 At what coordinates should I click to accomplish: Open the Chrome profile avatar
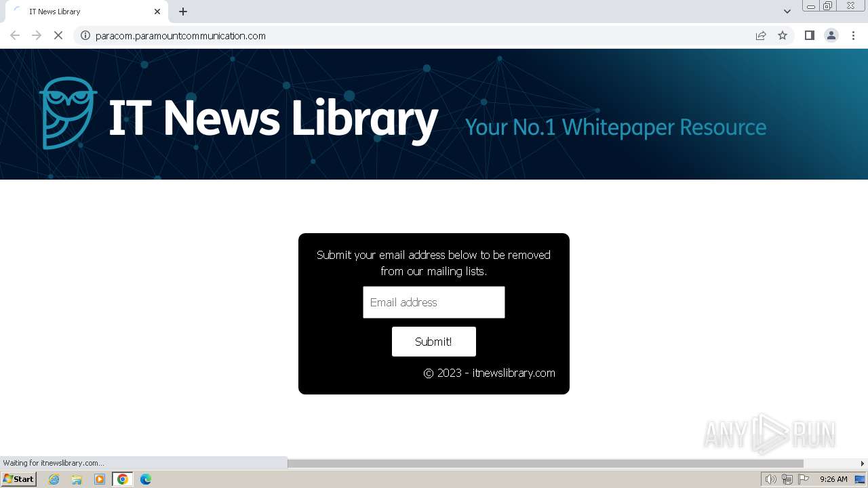pyautogui.click(x=831, y=35)
